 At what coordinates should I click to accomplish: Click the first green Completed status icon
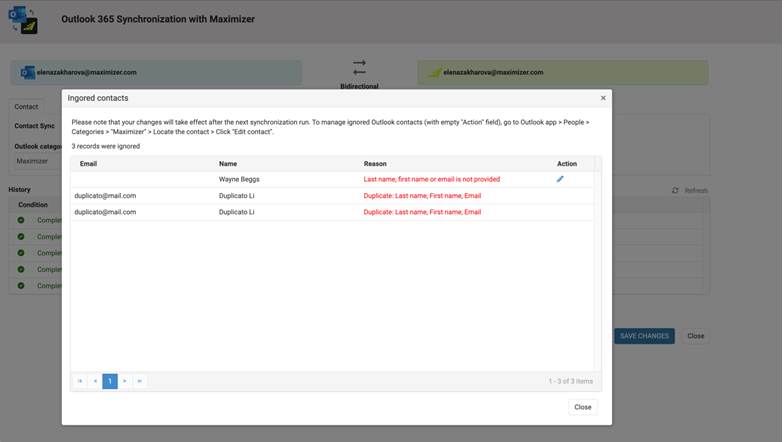point(21,220)
